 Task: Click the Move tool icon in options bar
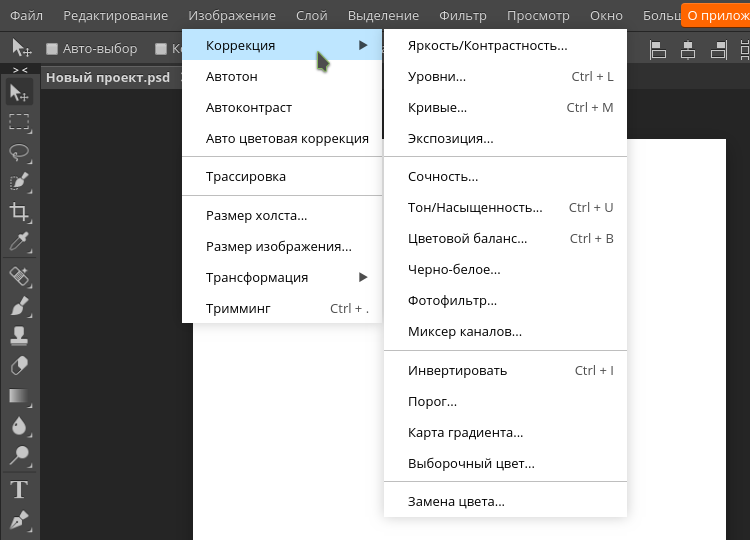coord(21,48)
